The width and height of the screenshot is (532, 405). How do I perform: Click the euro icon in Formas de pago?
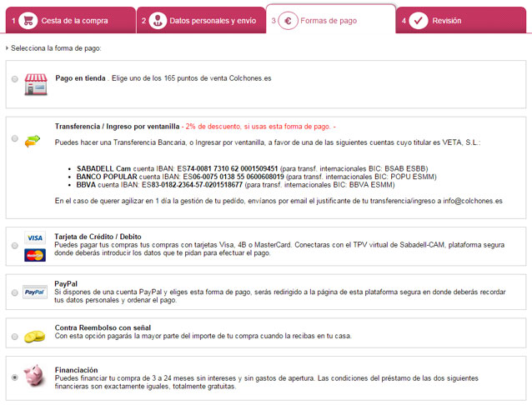coord(288,20)
